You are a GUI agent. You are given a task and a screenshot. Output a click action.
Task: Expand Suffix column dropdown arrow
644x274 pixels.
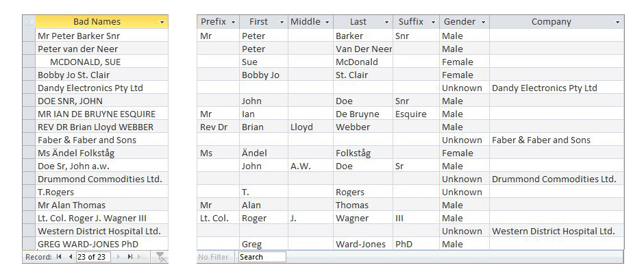[x=433, y=23]
